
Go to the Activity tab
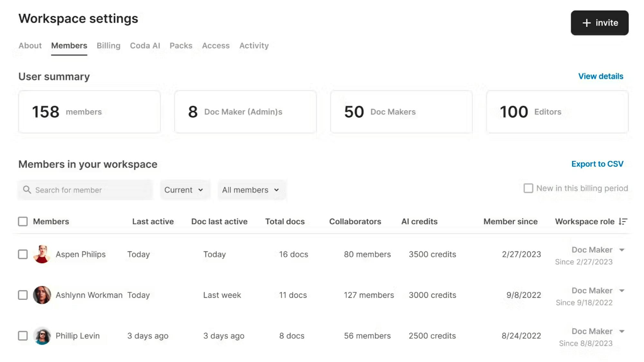(x=254, y=46)
